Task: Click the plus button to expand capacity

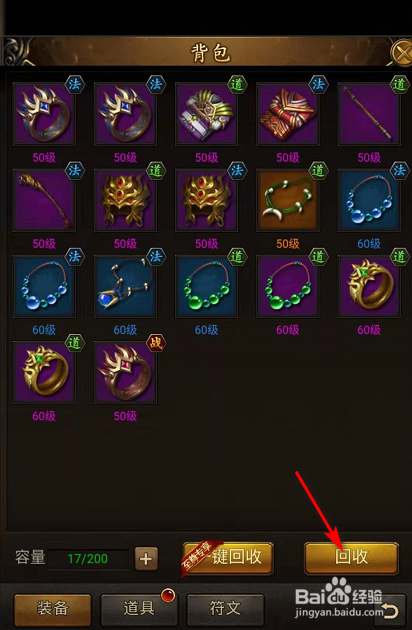Action: [x=146, y=559]
